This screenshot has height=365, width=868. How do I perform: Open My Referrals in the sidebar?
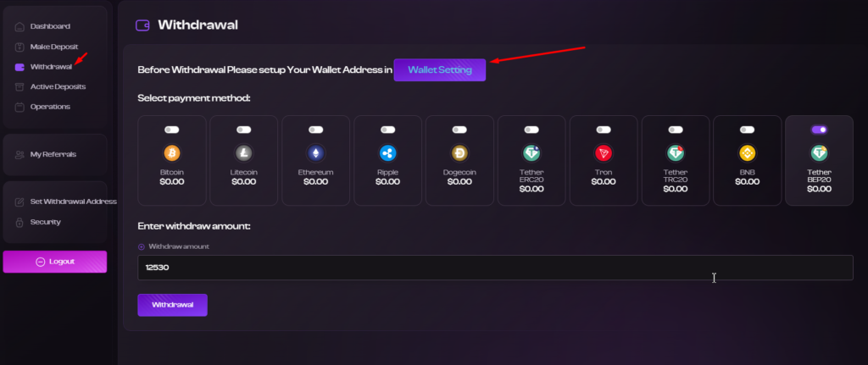click(53, 154)
